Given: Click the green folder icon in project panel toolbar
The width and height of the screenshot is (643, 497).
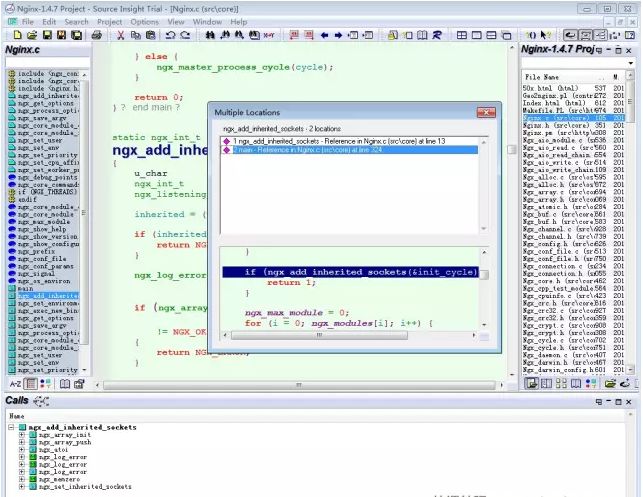Looking at the screenshot, I should click(610, 384).
